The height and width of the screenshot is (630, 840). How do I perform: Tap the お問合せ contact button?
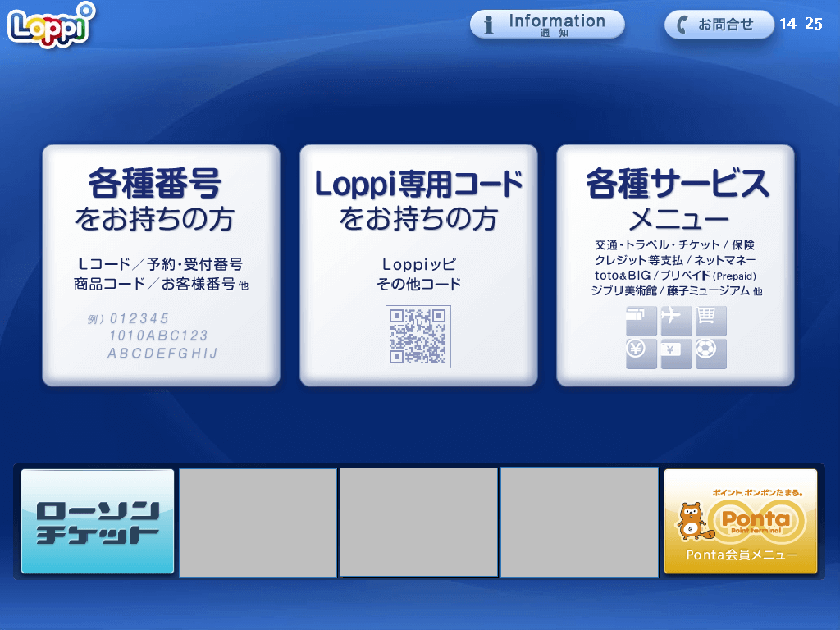coord(719,25)
